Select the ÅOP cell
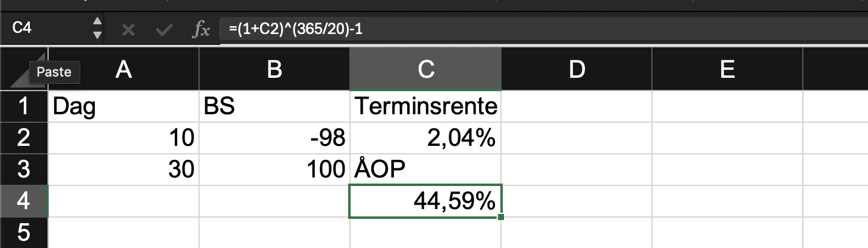 (x=425, y=170)
